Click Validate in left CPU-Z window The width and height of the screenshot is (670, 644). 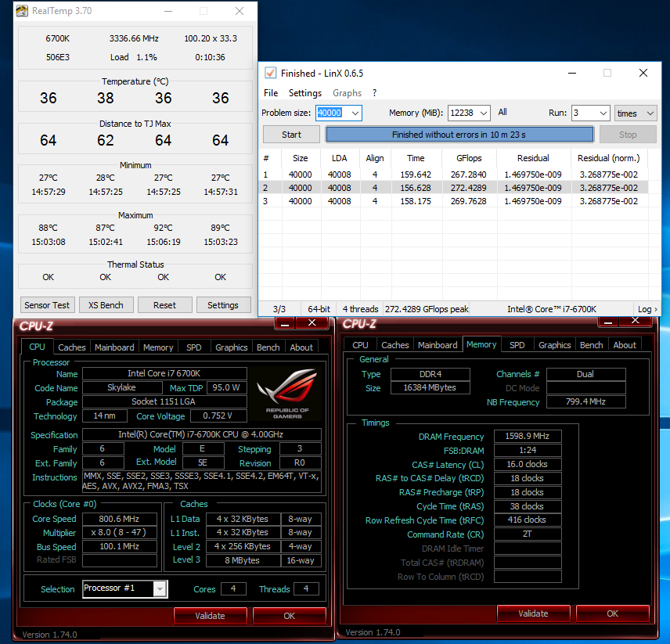tap(211, 616)
